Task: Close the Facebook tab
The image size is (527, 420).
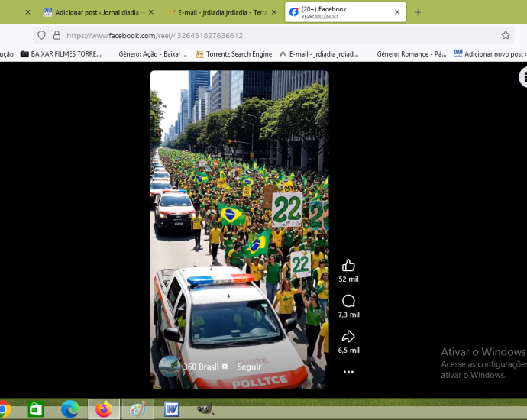Action: 397,12
